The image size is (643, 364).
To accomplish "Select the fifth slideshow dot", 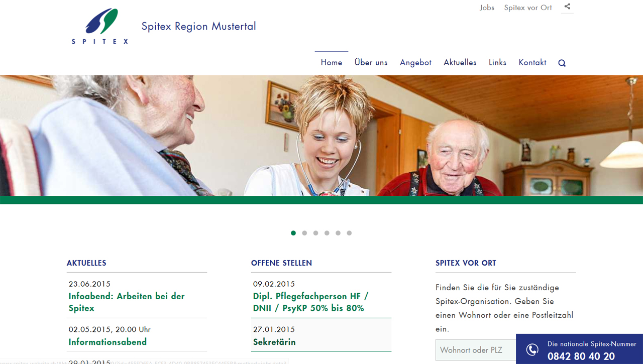I will [x=338, y=233].
